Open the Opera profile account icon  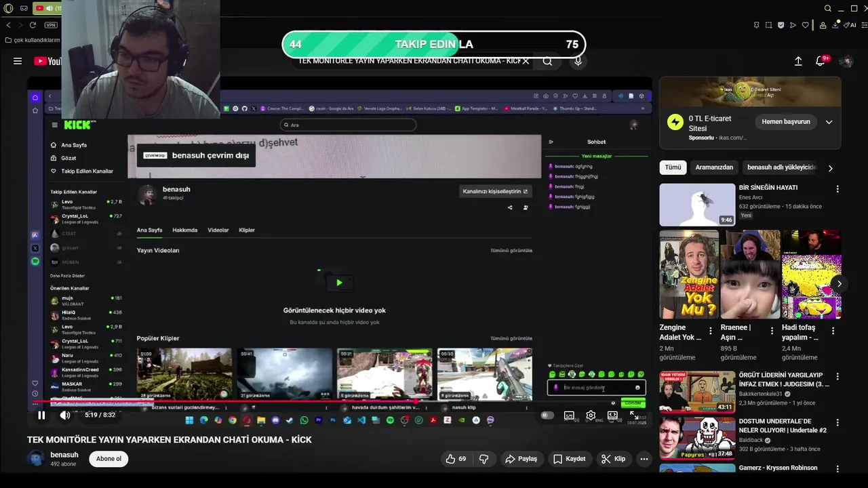(823, 25)
